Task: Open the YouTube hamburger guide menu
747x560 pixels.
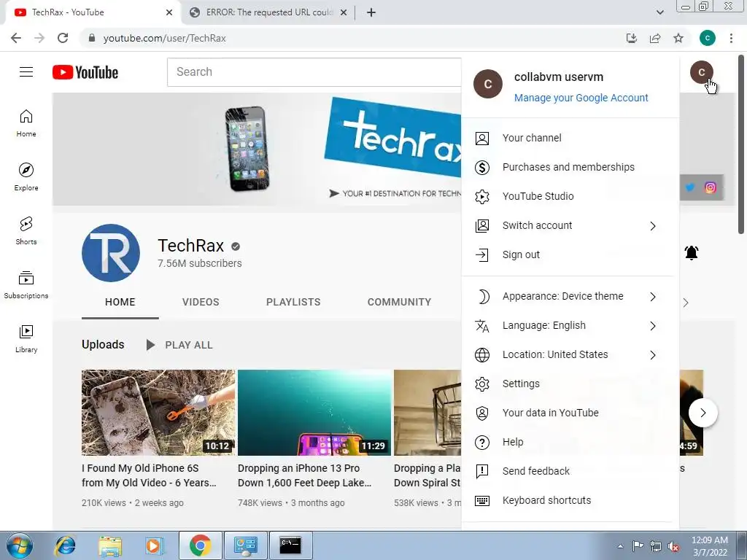Action: tap(26, 72)
